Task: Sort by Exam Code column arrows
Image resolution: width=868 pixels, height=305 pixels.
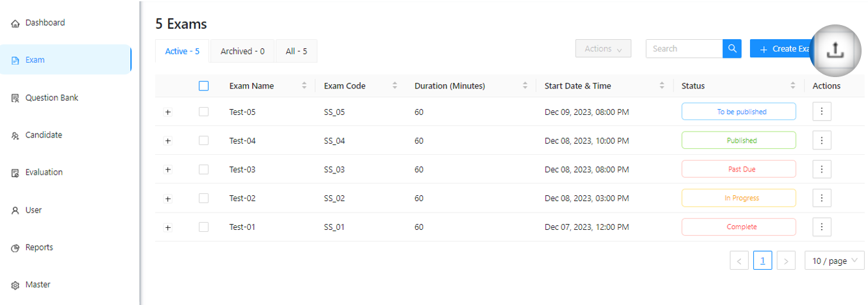Action: click(x=395, y=86)
